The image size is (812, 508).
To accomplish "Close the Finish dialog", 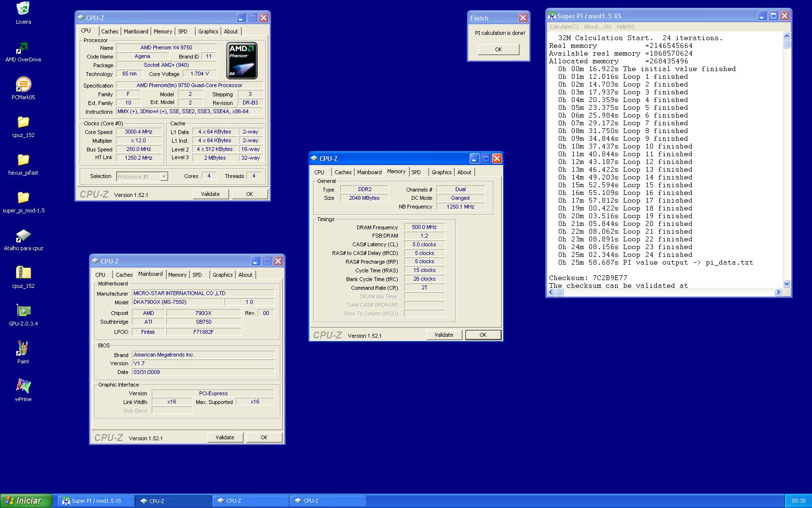I will pos(523,18).
